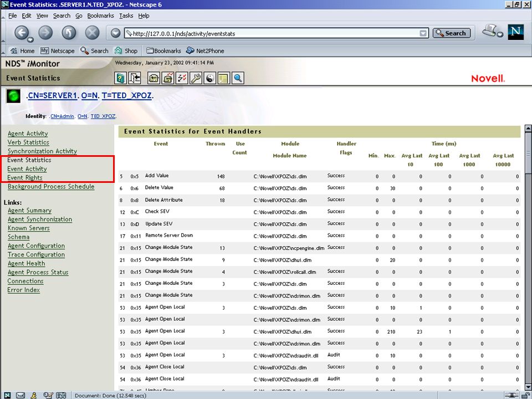Open the Tasks menu

126,16
